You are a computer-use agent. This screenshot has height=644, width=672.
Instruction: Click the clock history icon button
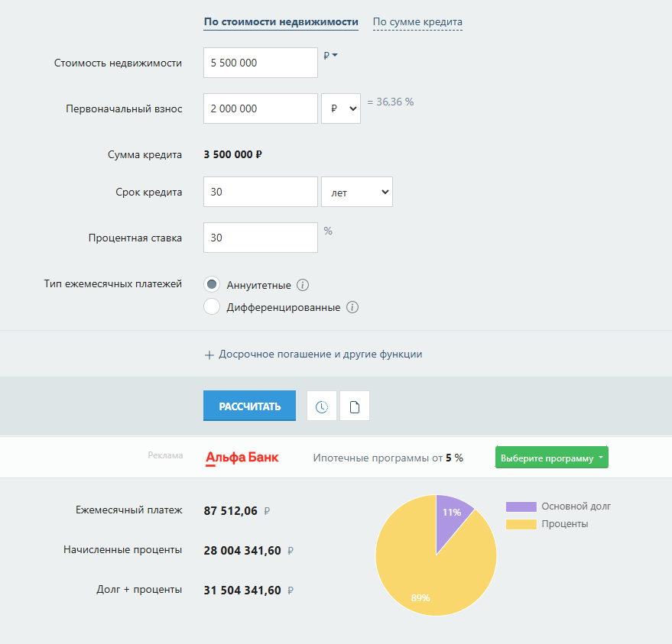point(322,406)
